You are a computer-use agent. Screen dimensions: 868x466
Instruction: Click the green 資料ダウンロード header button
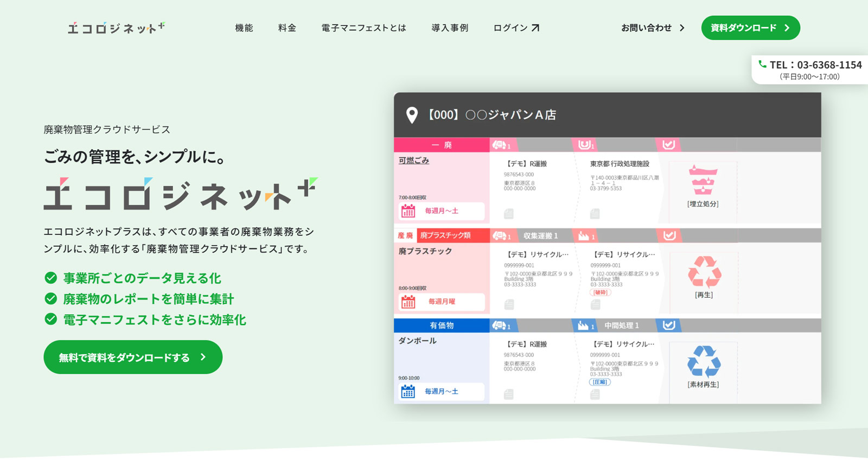750,28
